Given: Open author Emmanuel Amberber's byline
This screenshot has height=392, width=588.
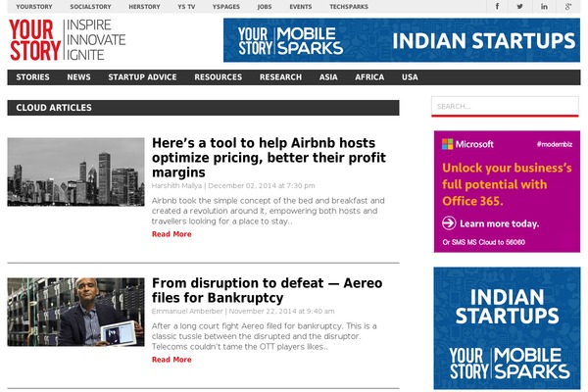Looking at the screenshot, I should pyautogui.click(x=187, y=311).
